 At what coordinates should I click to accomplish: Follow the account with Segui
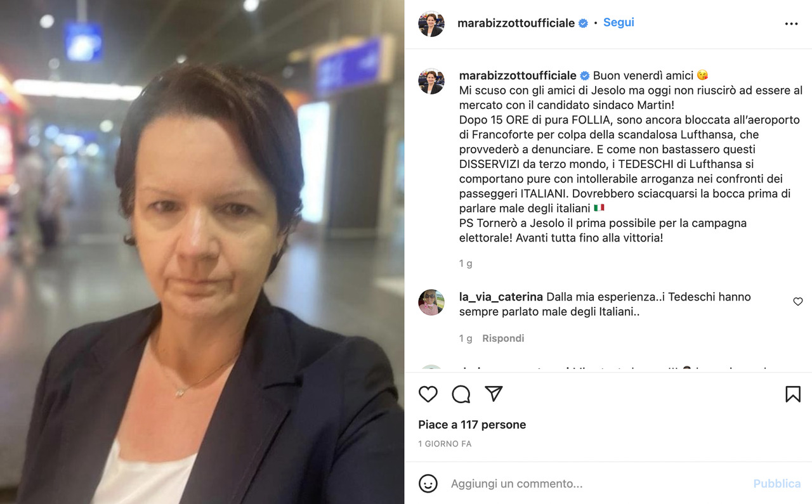click(619, 23)
